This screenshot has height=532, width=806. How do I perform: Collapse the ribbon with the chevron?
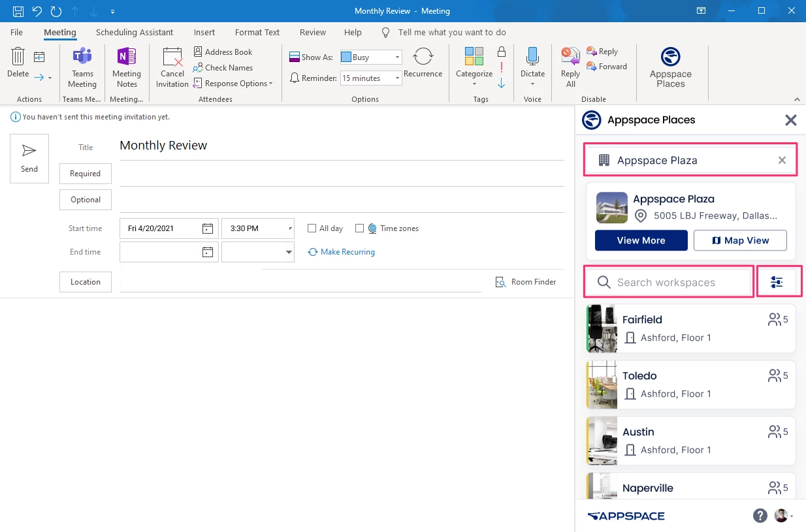(797, 99)
